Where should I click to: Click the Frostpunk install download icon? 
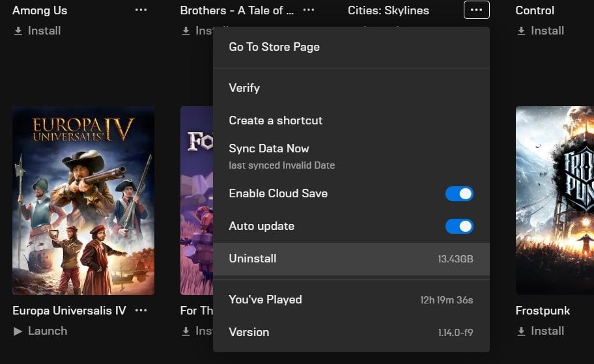click(521, 331)
